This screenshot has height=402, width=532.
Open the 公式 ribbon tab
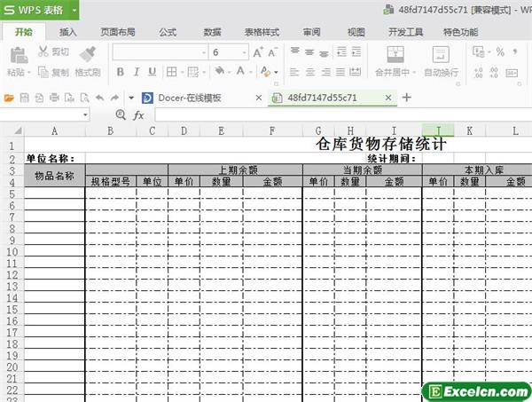168,32
